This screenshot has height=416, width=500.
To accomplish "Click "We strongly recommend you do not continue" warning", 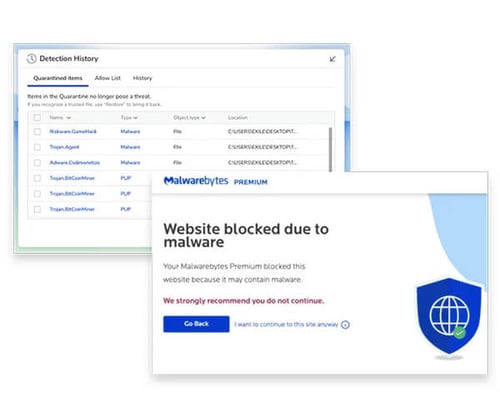I will coord(244,301).
